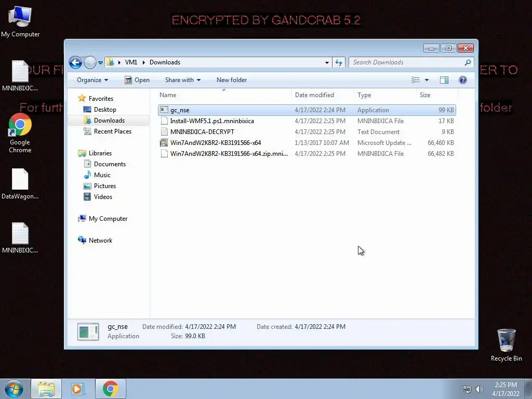Sort by the Type column header
This screenshot has height=399, width=532.
(x=385, y=95)
